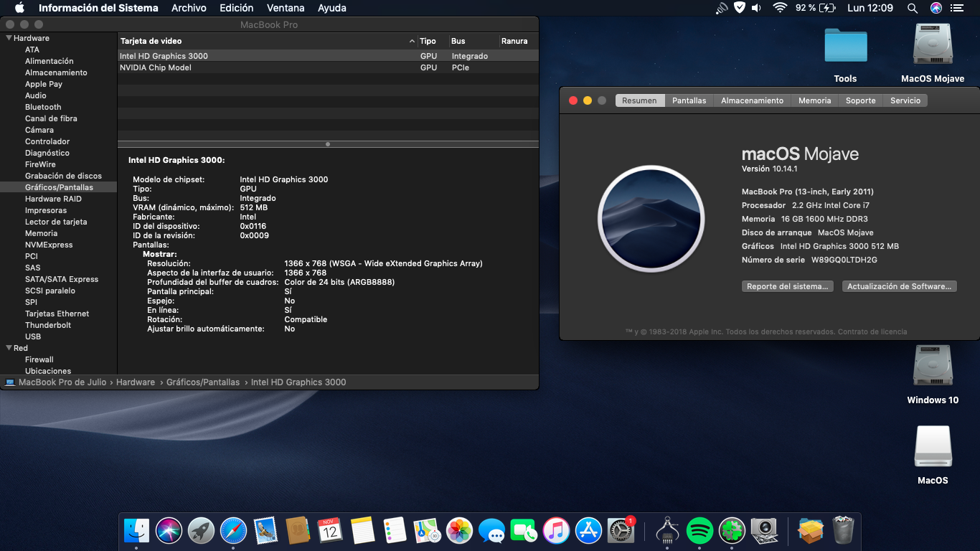Open Spotlight search in menu bar
The width and height of the screenshot is (980, 551).
coord(913,8)
